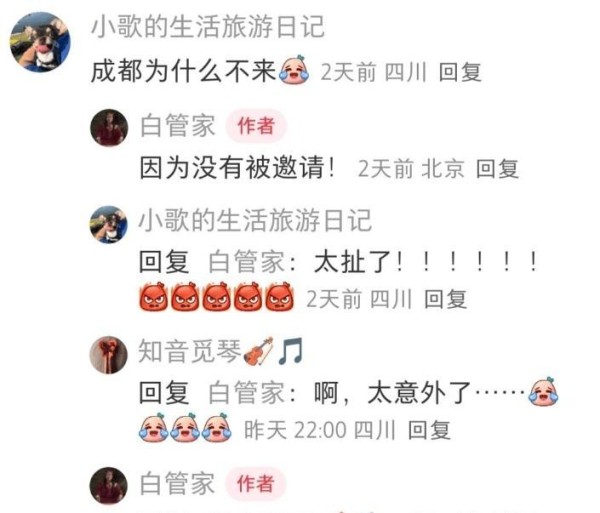Open 知音觅琴 username
Image resolution: width=600 pixels, height=513 pixels.
(x=189, y=351)
